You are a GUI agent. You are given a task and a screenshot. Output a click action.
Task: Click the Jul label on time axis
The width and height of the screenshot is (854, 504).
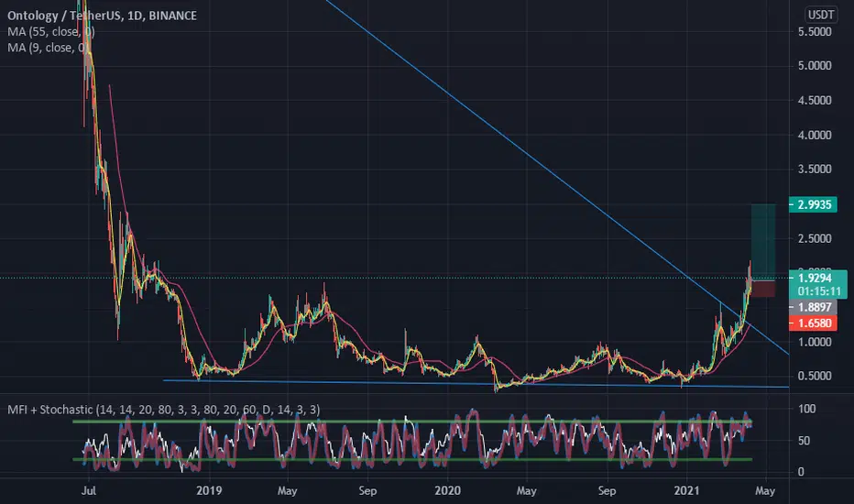89,490
